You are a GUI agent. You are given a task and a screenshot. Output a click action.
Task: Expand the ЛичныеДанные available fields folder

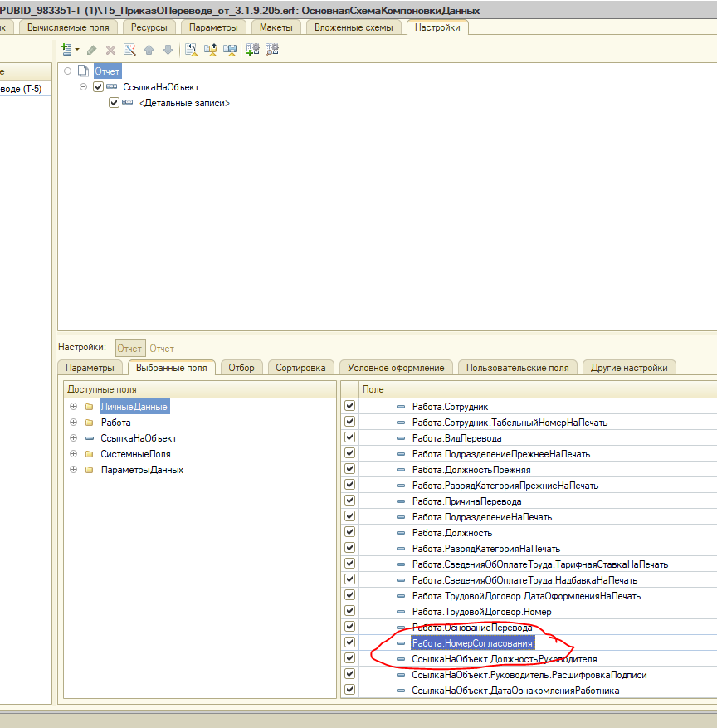[x=73, y=406]
